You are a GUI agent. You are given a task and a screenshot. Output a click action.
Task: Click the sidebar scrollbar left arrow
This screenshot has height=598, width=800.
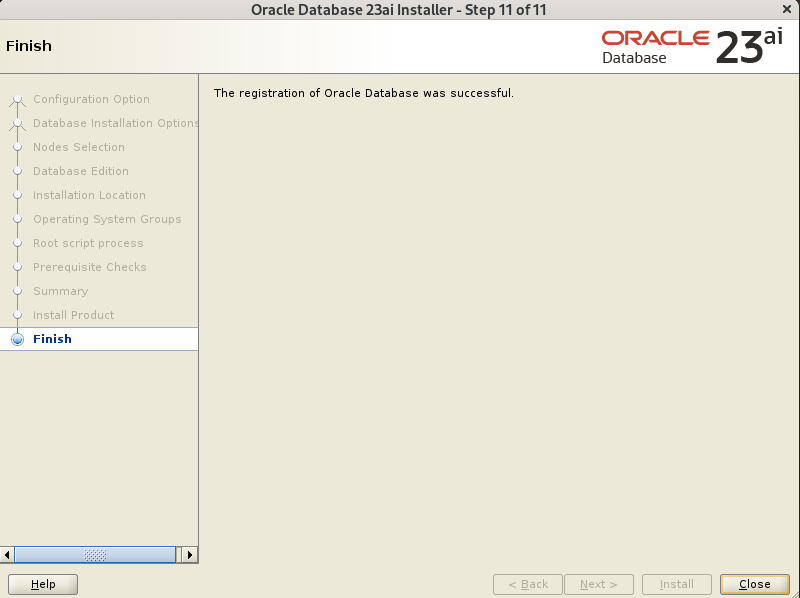7,555
